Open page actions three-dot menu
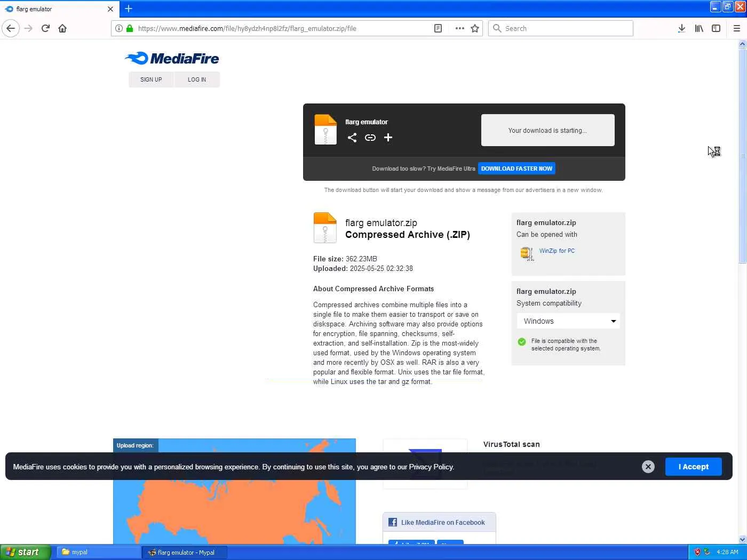Viewport: 747px width, 560px height. tap(460, 28)
